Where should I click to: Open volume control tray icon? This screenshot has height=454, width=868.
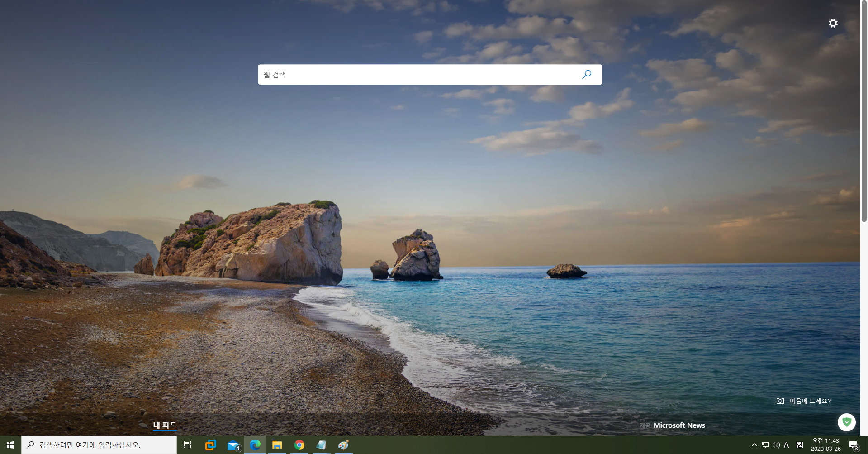click(x=776, y=445)
